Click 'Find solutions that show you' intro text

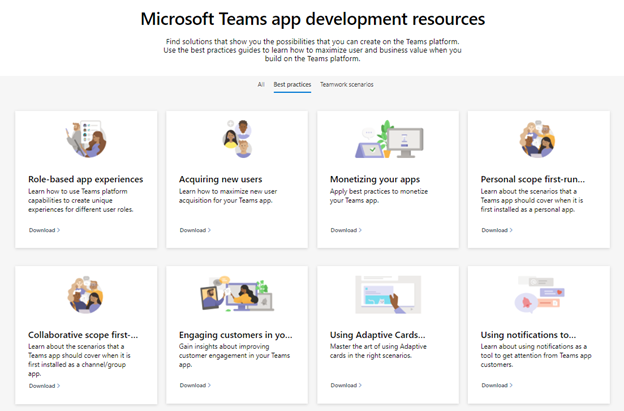coord(312,50)
